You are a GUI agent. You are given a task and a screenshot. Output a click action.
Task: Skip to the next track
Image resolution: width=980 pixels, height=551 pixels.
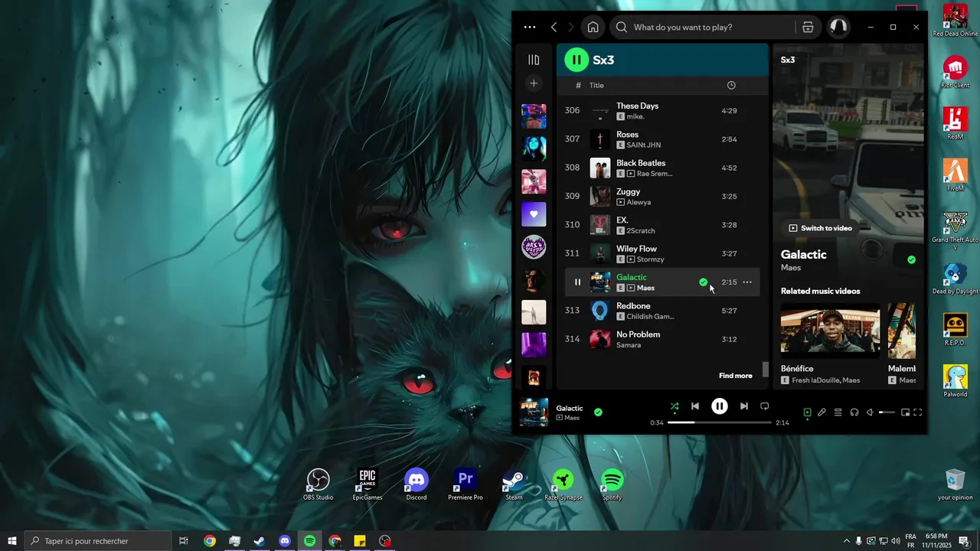743,406
